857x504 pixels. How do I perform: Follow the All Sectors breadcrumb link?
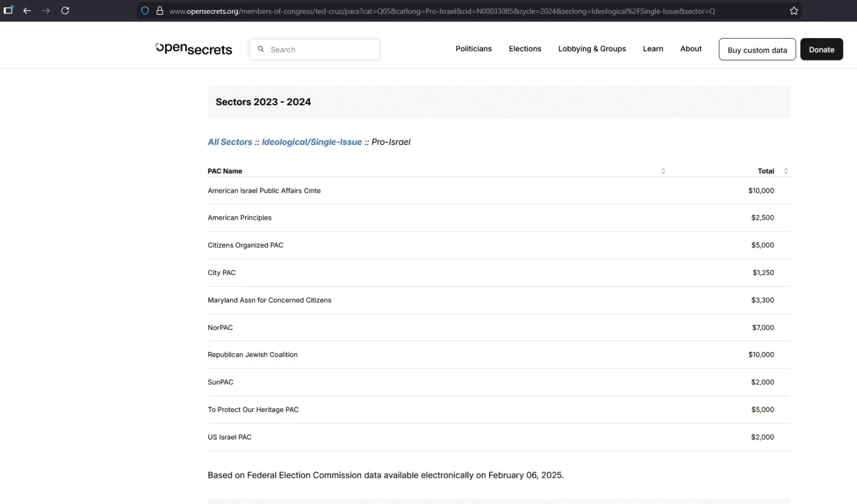(230, 142)
